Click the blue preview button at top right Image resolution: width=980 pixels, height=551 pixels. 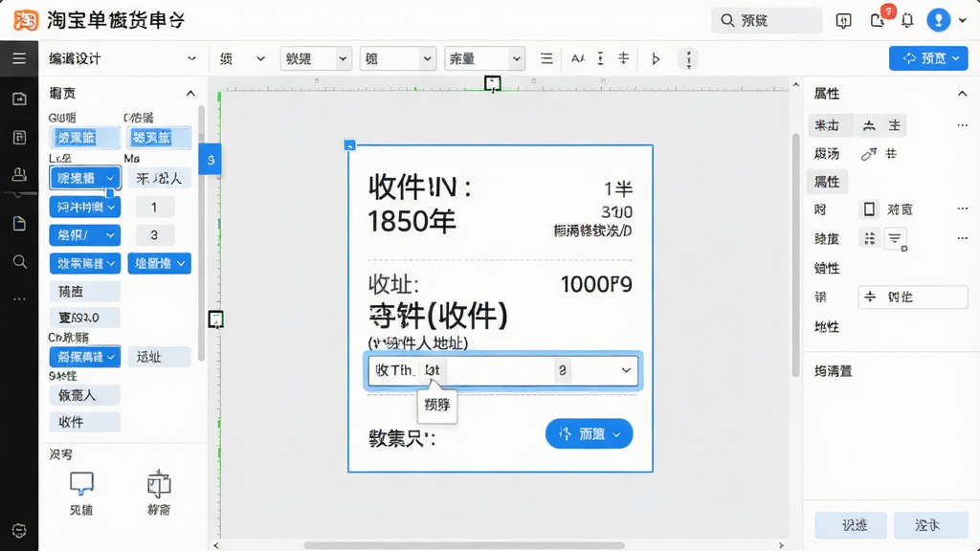(x=928, y=58)
